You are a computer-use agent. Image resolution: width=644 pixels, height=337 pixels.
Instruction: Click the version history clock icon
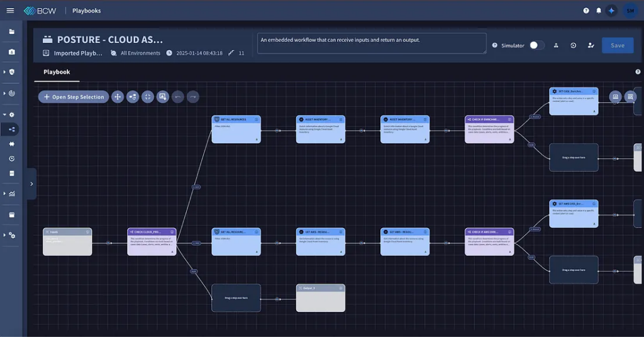(x=573, y=45)
